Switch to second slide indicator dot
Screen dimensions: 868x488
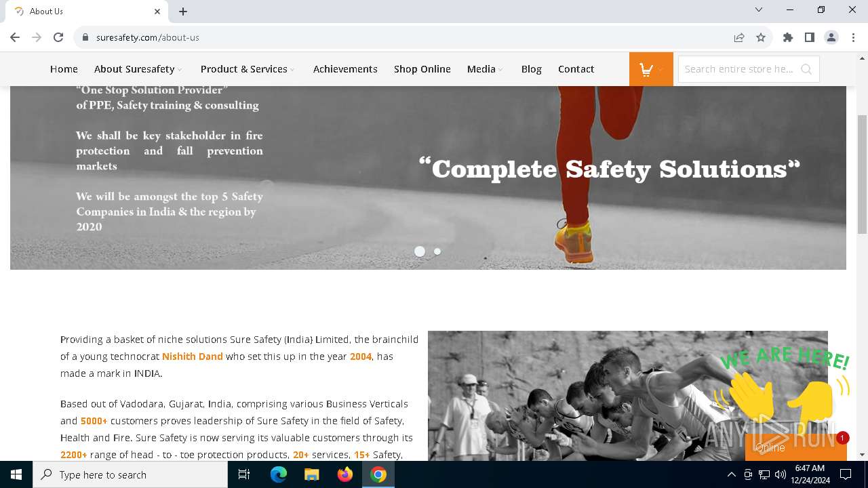(437, 251)
